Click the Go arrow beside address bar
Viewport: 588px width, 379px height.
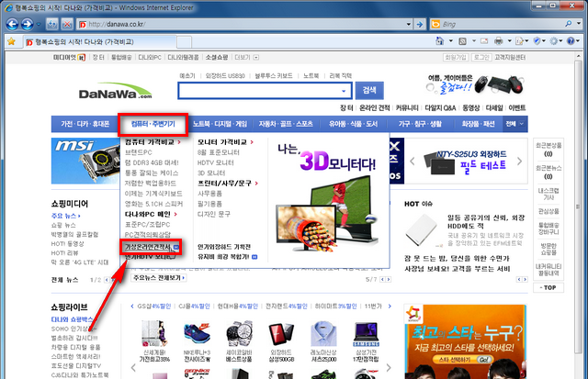[420, 25]
